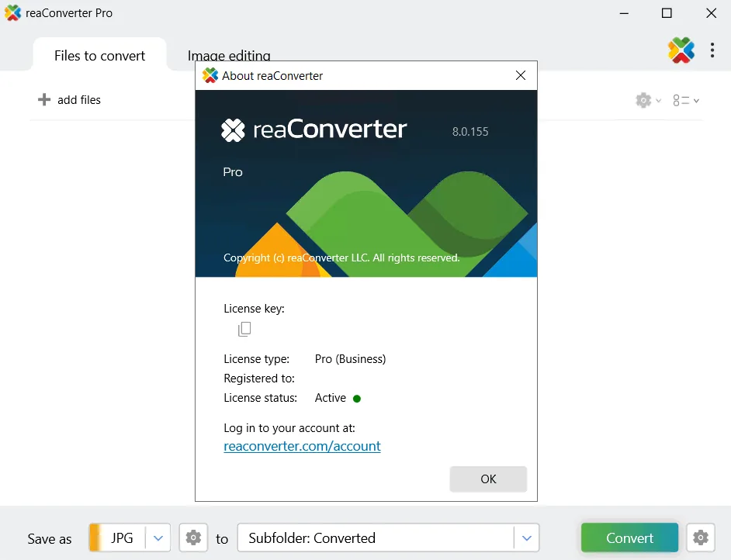
Task: Copy the license key with the copy icon
Action: tap(244, 329)
